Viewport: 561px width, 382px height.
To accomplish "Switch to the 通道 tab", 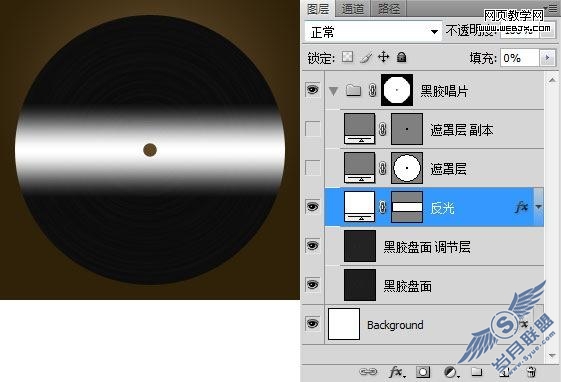I will 353,9.
